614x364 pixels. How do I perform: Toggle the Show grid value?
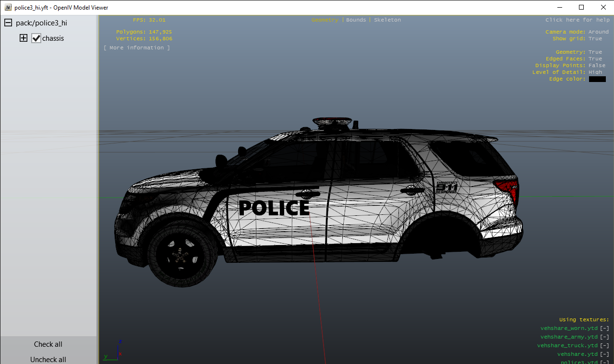pos(595,38)
